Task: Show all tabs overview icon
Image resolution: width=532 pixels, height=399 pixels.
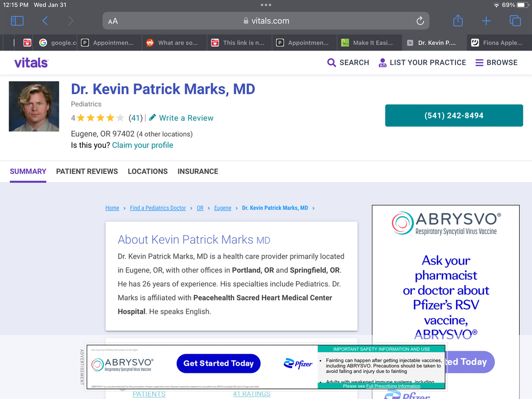Action: point(515,21)
